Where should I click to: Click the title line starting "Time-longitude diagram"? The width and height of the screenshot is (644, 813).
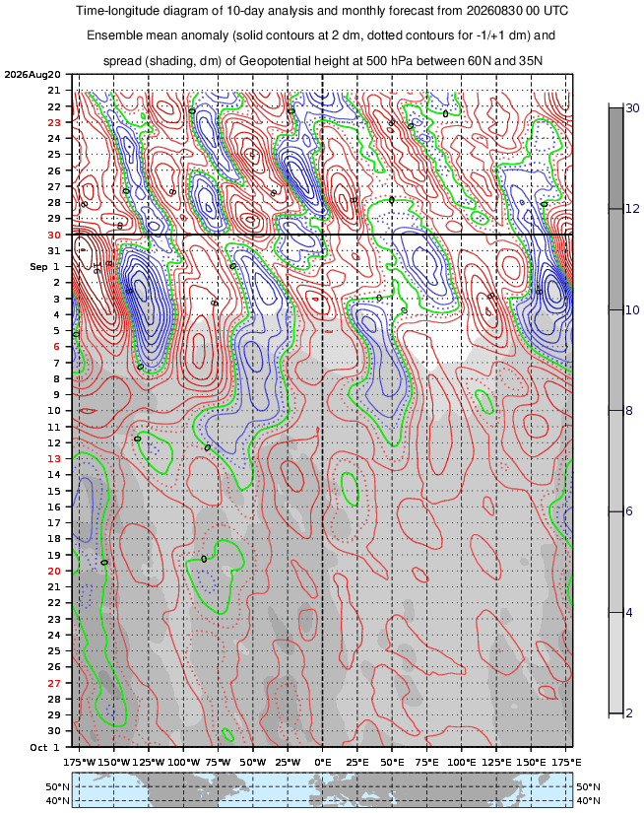[x=322, y=11]
